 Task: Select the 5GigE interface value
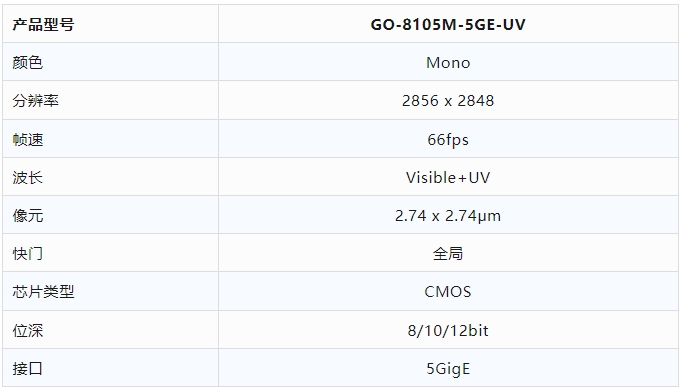click(448, 369)
